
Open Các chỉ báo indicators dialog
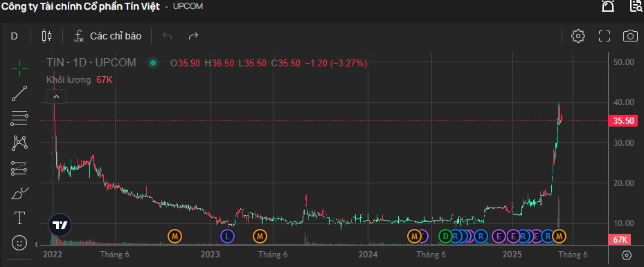click(x=107, y=36)
